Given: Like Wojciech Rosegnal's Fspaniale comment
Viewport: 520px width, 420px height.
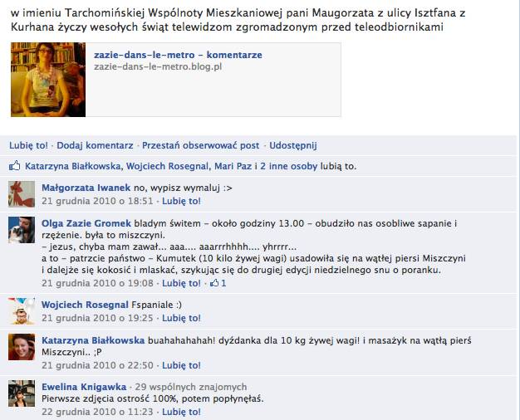Looking at the screenshot, I should click(x=181, y=318).
